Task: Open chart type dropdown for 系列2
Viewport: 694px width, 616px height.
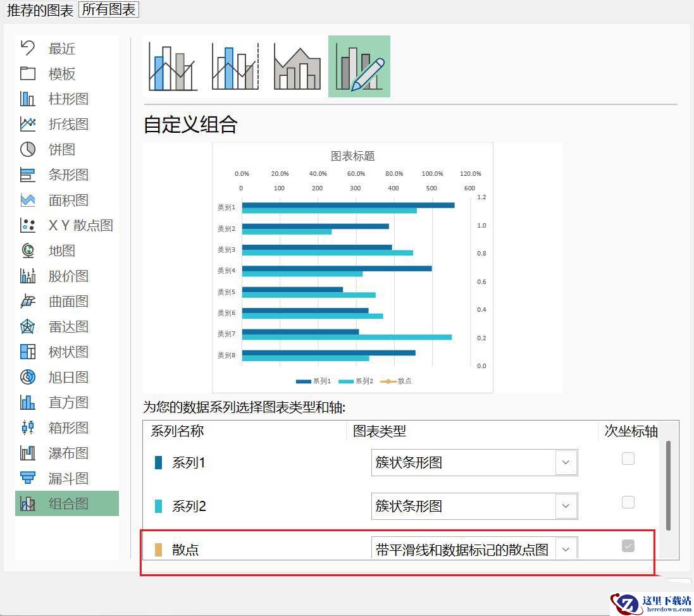Action: coord(566,506)
